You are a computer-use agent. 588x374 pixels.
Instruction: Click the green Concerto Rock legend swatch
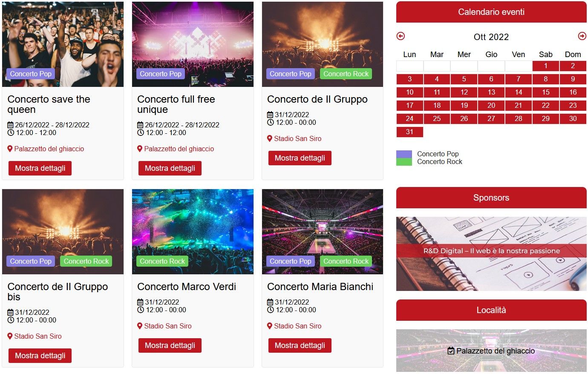coord(404,162)
